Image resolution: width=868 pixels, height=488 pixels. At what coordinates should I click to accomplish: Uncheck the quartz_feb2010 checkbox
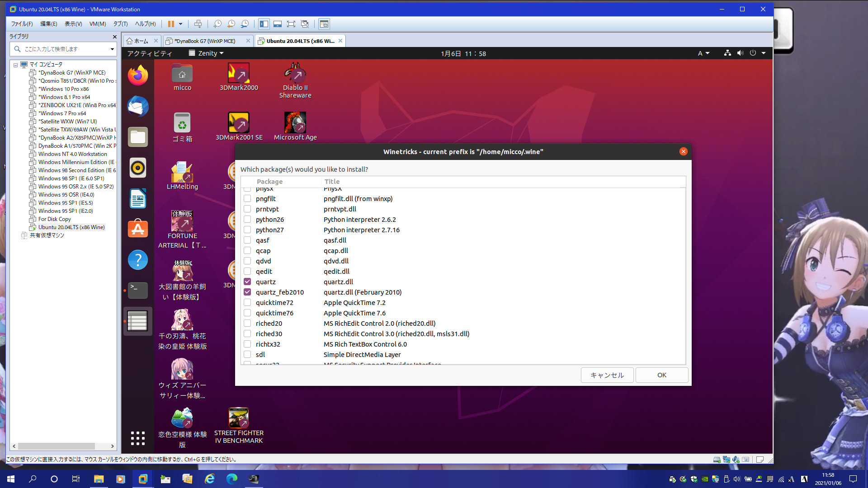(x=247, y=292)
